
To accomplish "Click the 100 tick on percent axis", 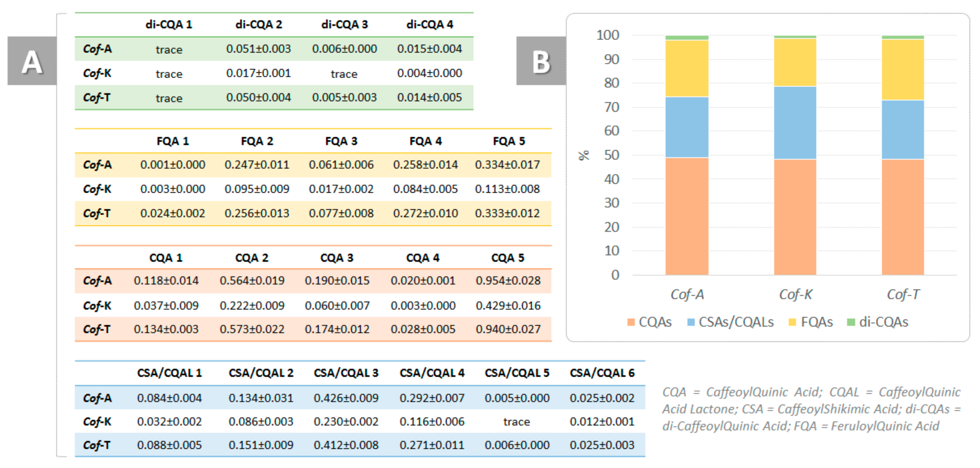I will click(x=607, y=35).
